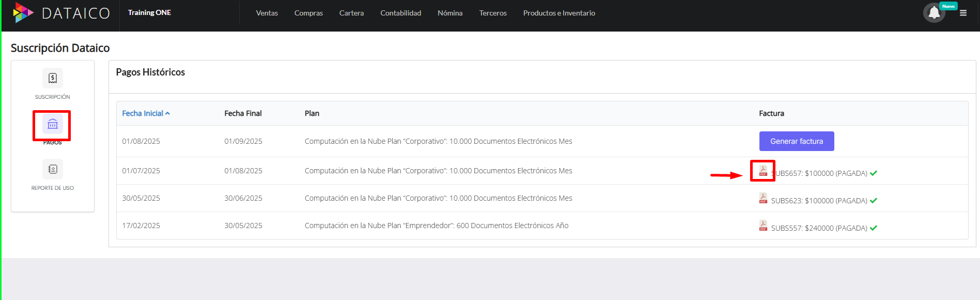Click the Training ONE company name
Screen dimensions: 980x300
[149, 13]
